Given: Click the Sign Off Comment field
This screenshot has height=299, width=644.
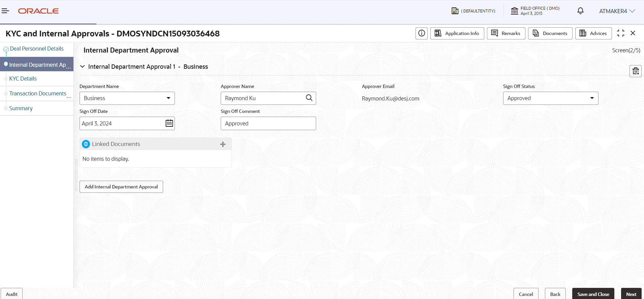Looking at the screenshot, I should tap(268, 123).
